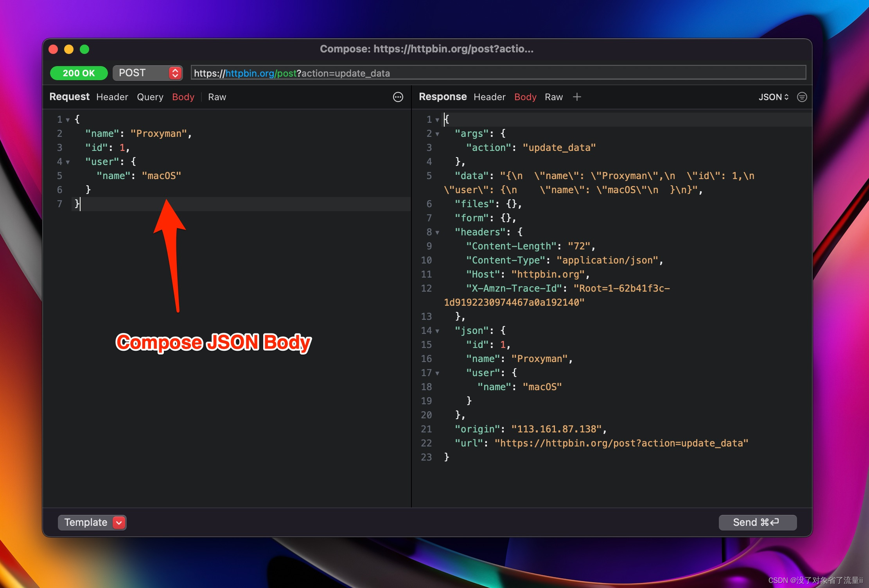This screenshot has width=869, height=588.
Task: Click the 200 OK status badge
Action: (79, 73)
